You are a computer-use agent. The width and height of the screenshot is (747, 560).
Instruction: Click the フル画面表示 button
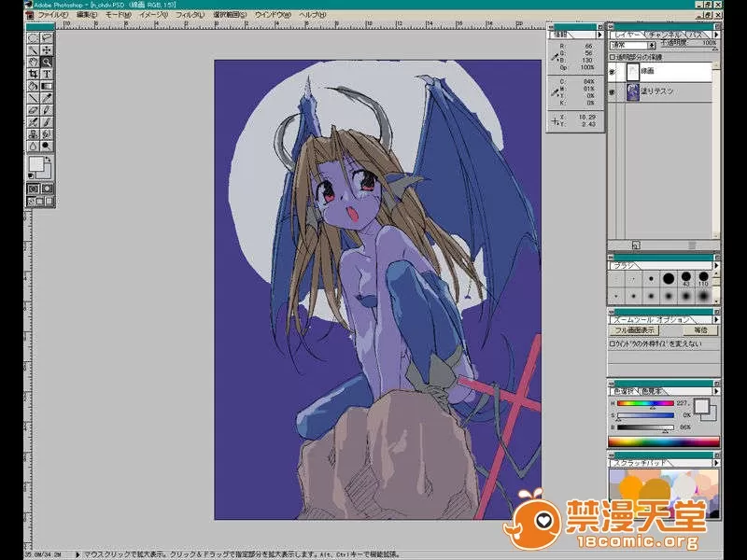tap(635, 330)
